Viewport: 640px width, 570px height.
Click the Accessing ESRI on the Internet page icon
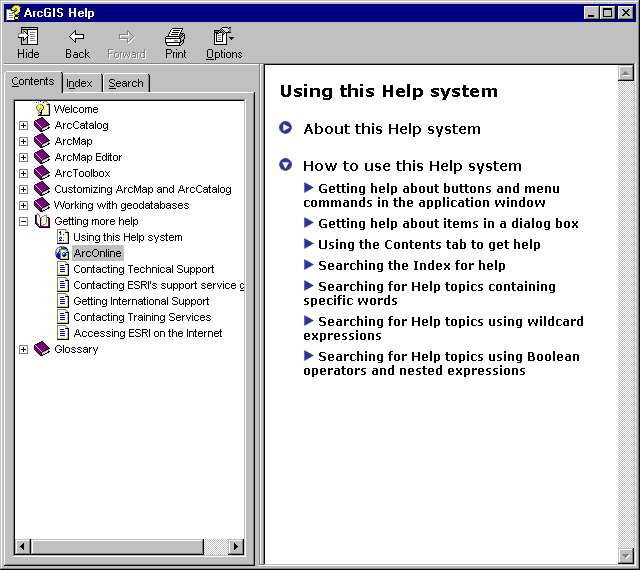(63, 333)
